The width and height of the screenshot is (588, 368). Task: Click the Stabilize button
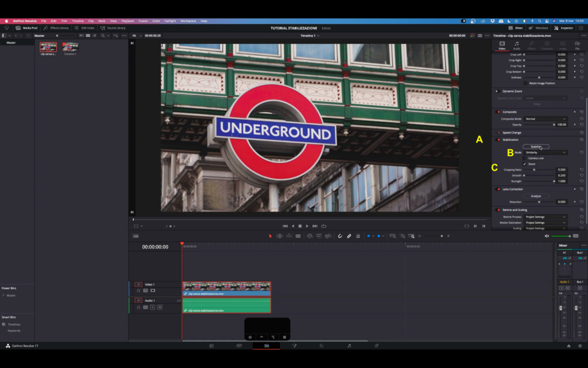(536, 147)
